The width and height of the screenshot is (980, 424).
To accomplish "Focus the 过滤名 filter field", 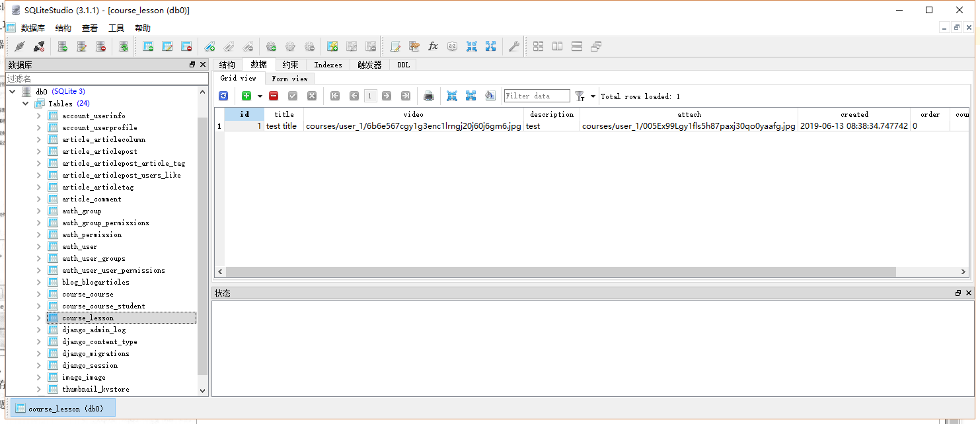I will coord(107,79).
